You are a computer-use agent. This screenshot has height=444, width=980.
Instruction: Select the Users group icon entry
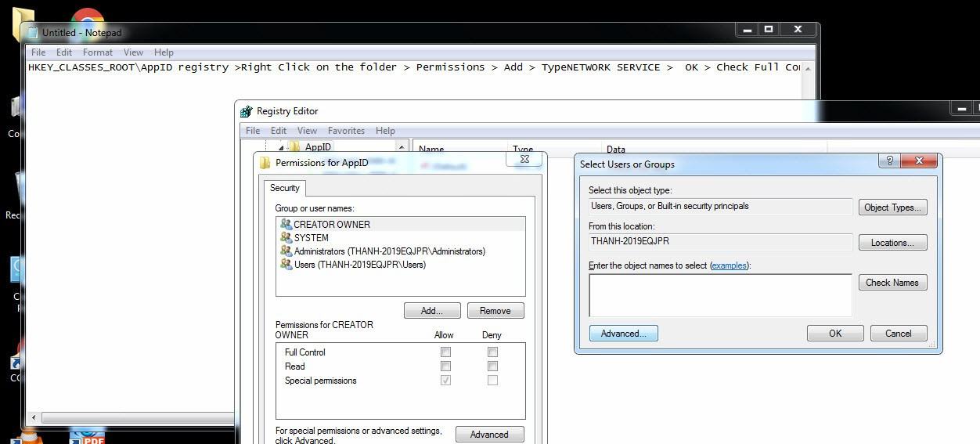286,265
